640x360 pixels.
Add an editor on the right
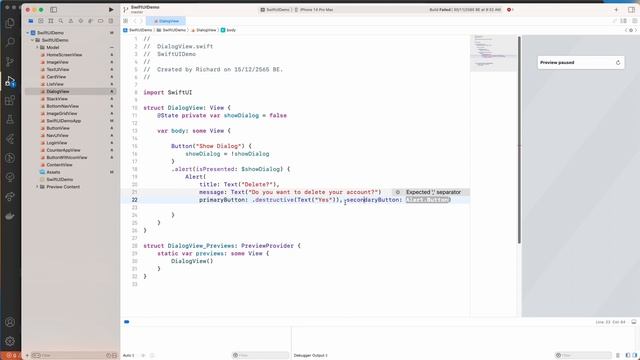(x=634, y=21)
